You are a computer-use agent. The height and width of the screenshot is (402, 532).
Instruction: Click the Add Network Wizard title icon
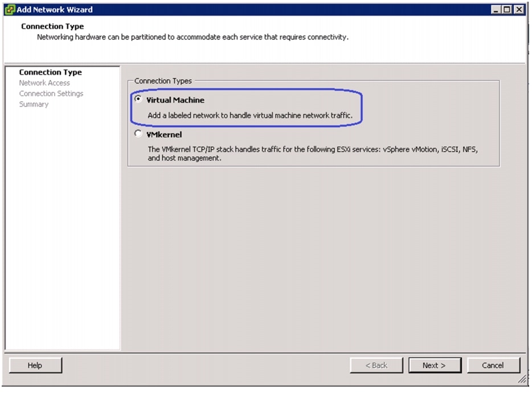[10, 10]
